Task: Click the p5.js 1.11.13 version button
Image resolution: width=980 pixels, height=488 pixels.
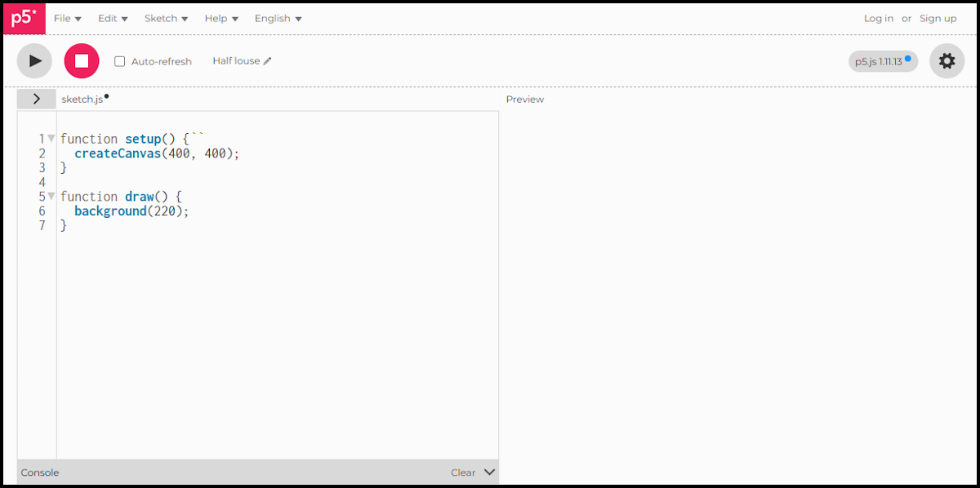Action: click(x=883, y=61)
